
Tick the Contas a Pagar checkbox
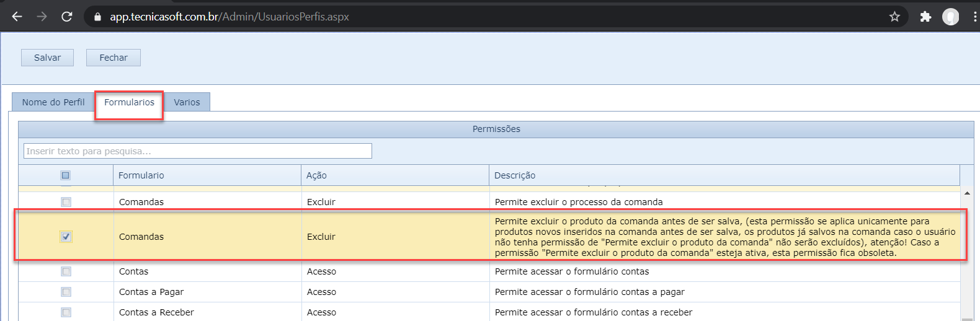(66, 292)
